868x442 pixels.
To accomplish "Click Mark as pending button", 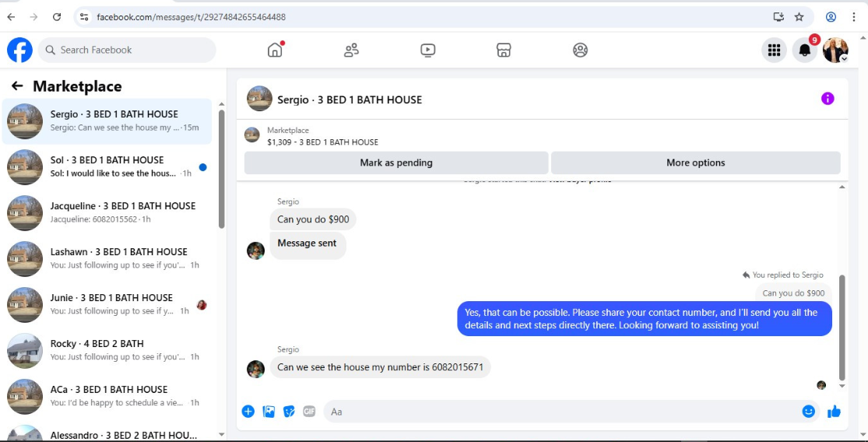I will 396,163.
